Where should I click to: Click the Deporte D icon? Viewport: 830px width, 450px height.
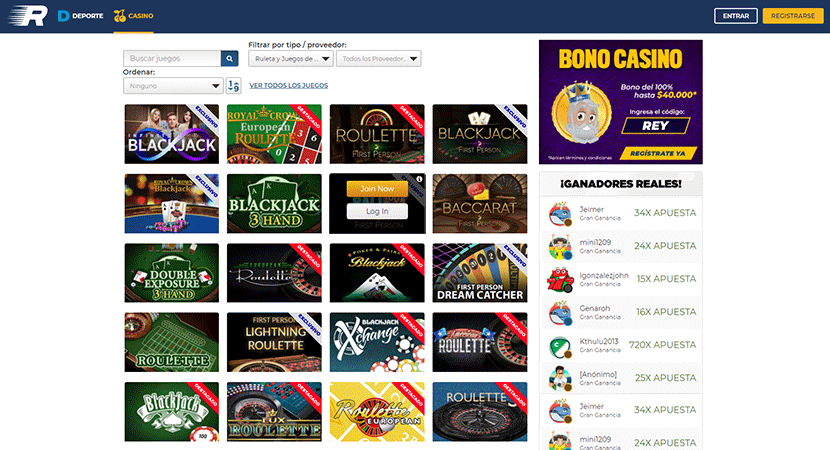pyautogui.click(x=64, y=16)
